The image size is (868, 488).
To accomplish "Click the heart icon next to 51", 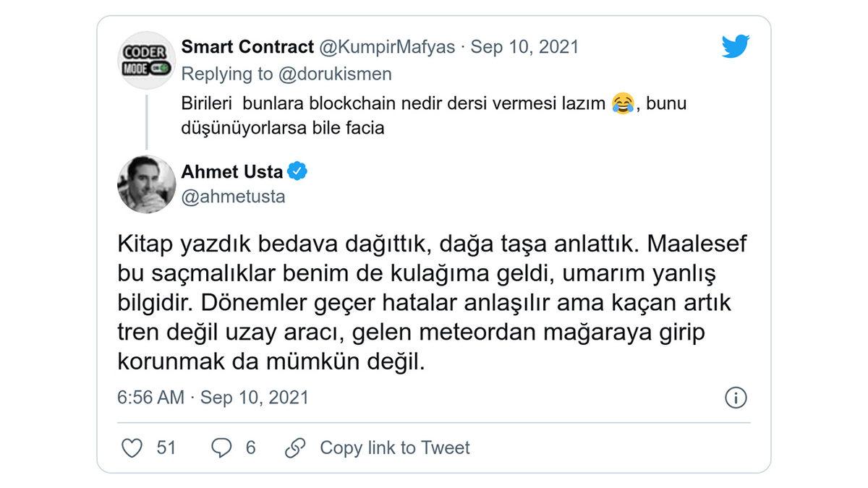I will pyautogui.click(x=132, y=448).
